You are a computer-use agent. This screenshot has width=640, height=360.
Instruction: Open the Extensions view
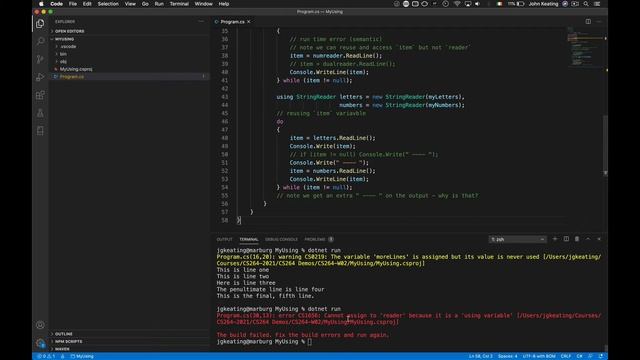[40, 95]
